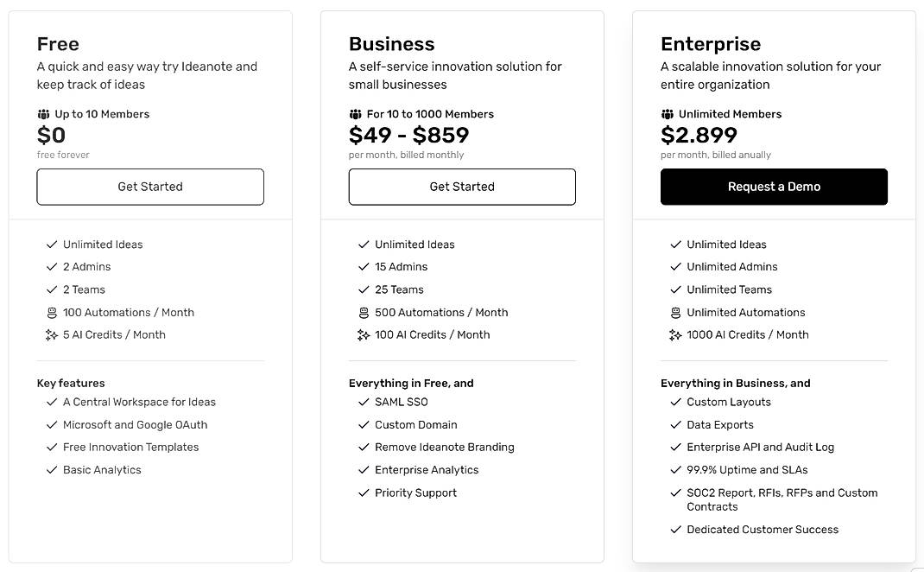Click the checkmark beside Unlimited Ideas on Free plan
Viewport: 924px width, 572px height.
point(51,244)
